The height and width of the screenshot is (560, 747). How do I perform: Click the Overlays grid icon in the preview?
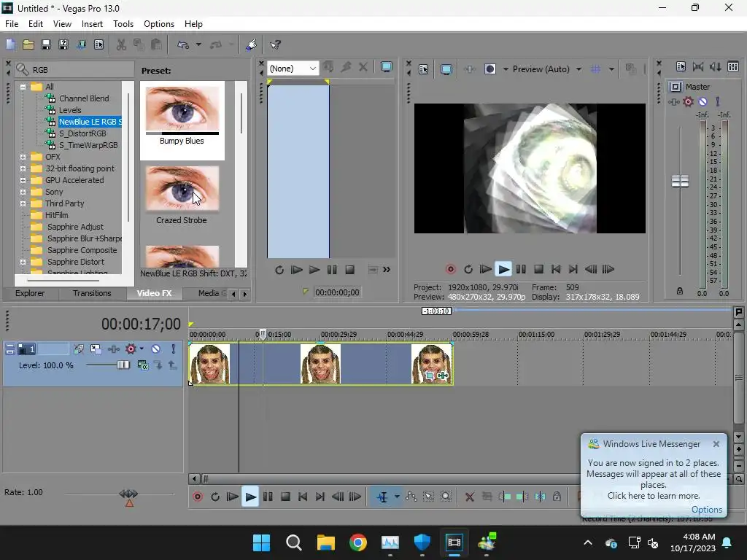click(x=595, y=69)
